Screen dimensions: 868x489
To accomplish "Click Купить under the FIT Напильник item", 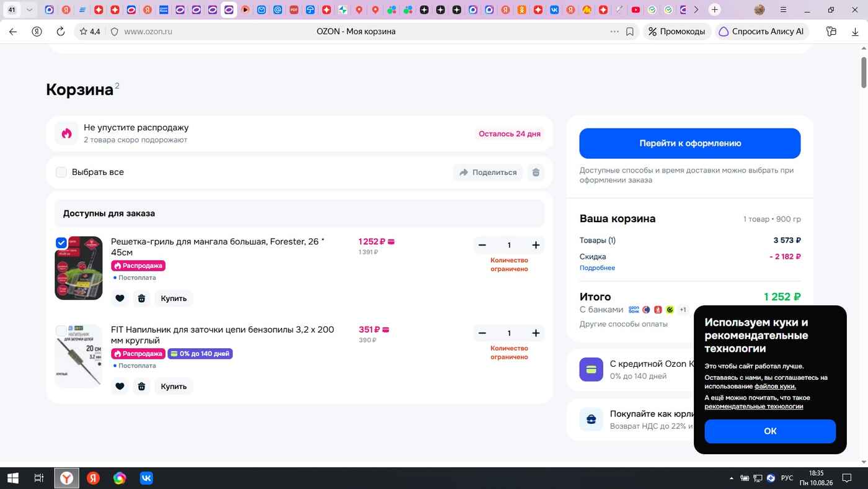I will pos(174,387).
